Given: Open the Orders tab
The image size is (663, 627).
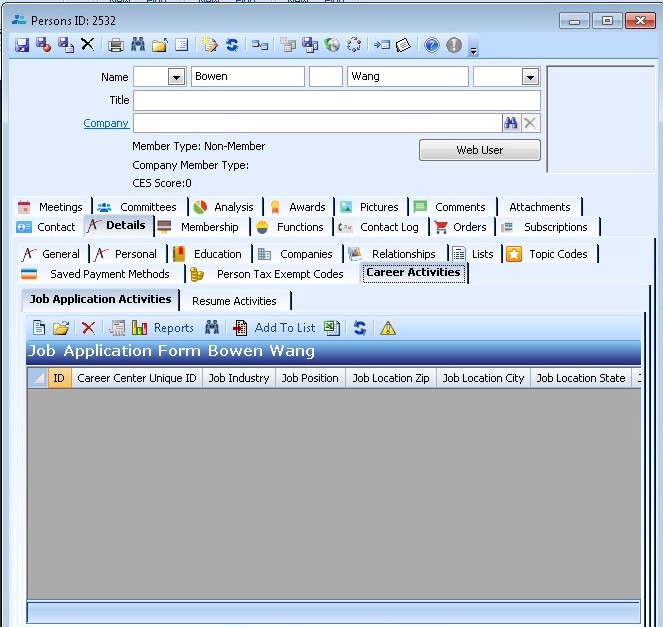Looking at the screenshot, I should click(x=461, y=227).
